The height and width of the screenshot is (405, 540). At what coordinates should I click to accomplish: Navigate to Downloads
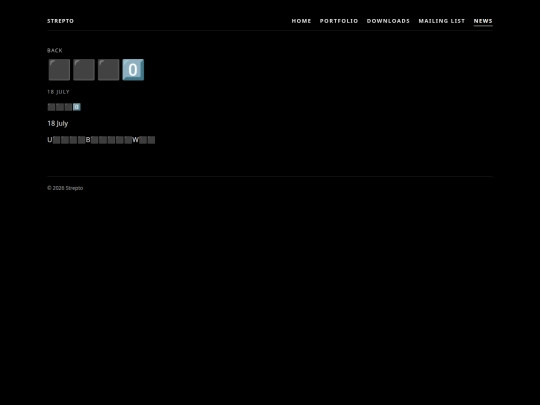click(388, 21)
